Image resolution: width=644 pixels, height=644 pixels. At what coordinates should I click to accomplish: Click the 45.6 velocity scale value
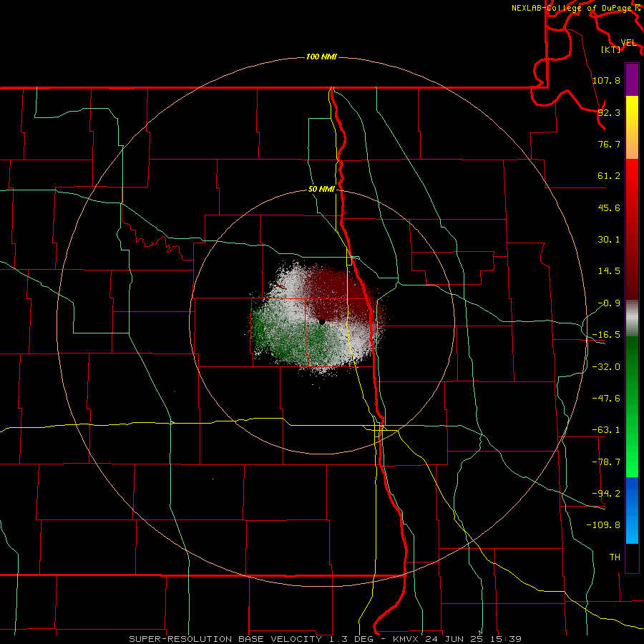pos(609,208)
